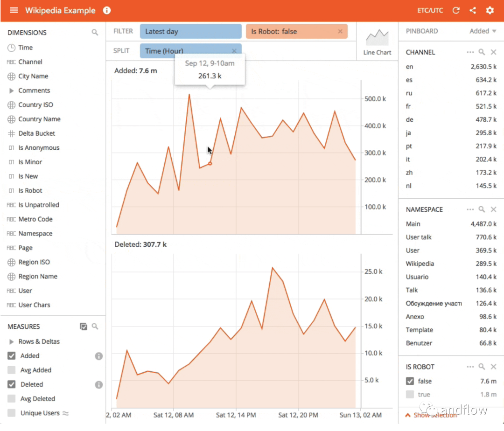504x431 pixels.
Task: Edit the Latest day time filter
Action: click(190, 31)
